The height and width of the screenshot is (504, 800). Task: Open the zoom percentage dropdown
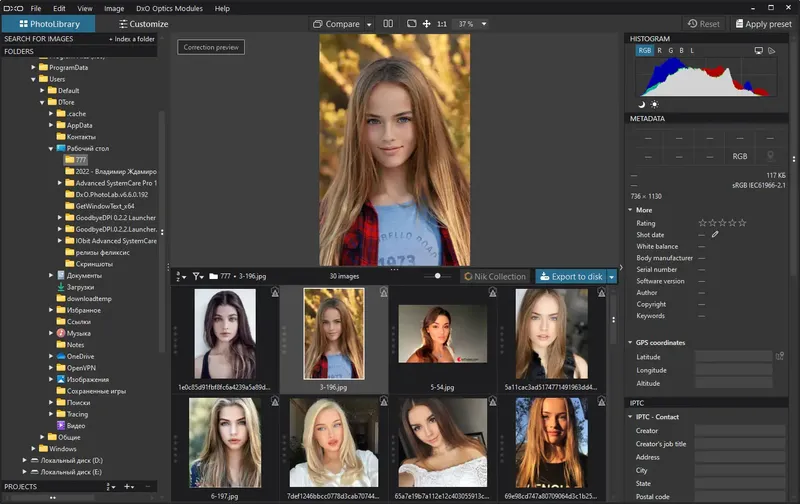click(x=484, y=23)
